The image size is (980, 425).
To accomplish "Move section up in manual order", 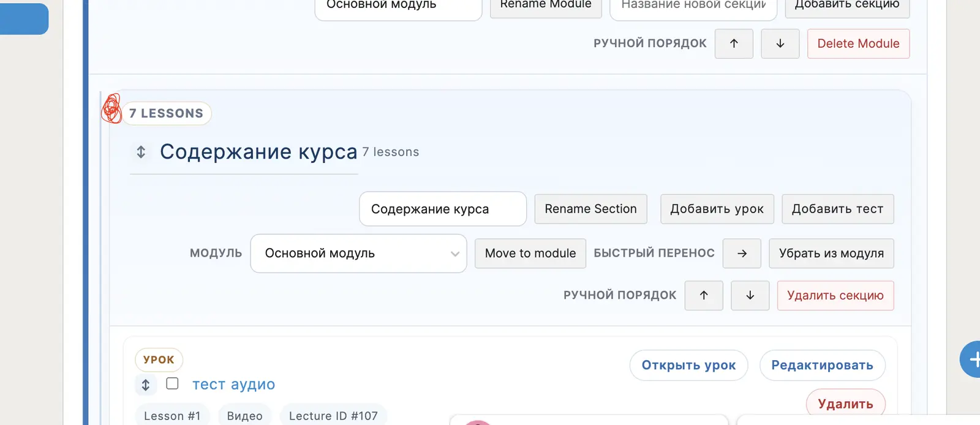I will (x=704, y=295).
